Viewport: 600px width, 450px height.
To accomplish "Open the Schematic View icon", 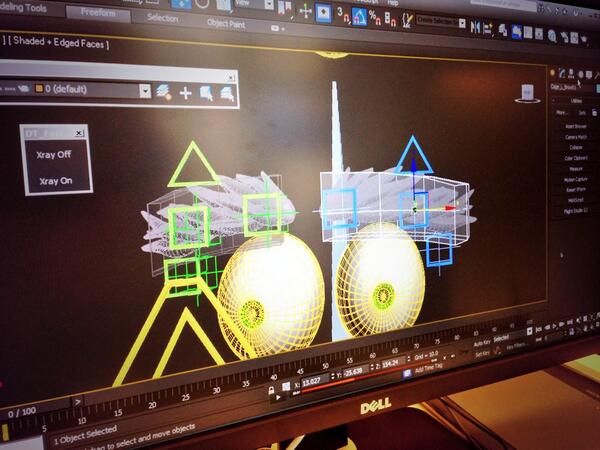I will coord(539,34).
